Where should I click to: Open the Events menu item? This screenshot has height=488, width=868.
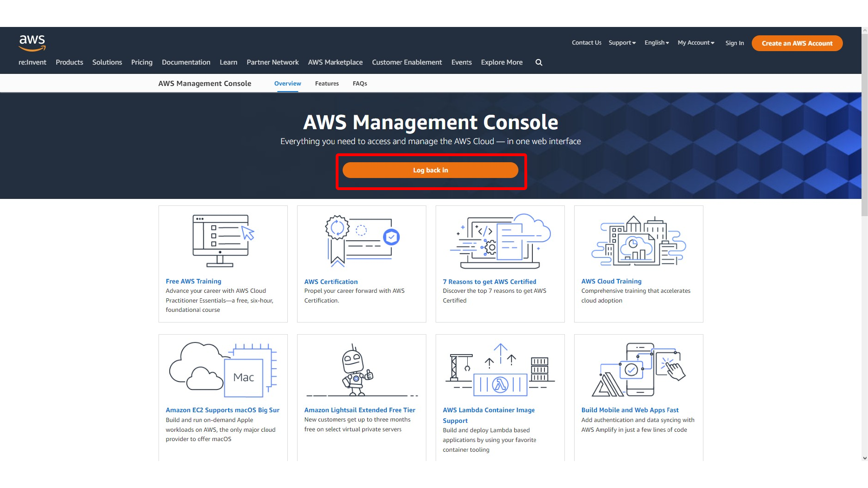coord(461,62)
